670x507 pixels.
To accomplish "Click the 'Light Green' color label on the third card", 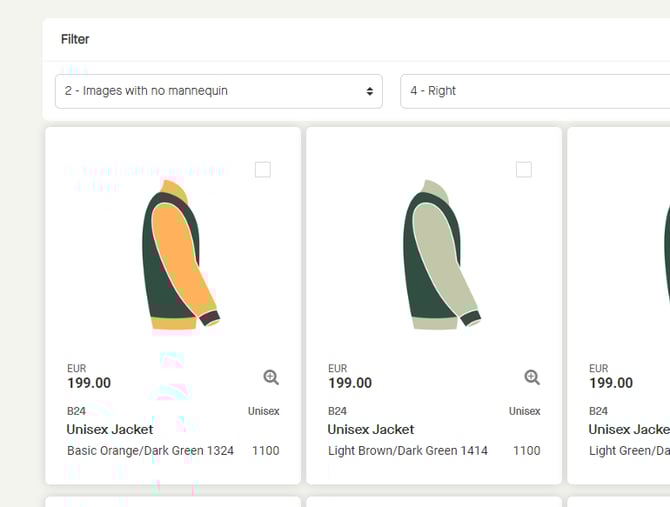I will click(x=628, y=451).
